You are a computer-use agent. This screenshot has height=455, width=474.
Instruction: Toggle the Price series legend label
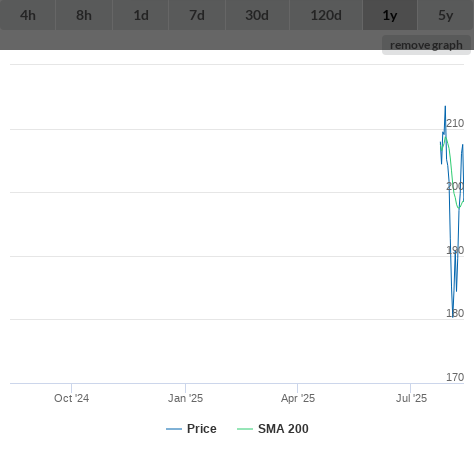(x=202, y=429)
